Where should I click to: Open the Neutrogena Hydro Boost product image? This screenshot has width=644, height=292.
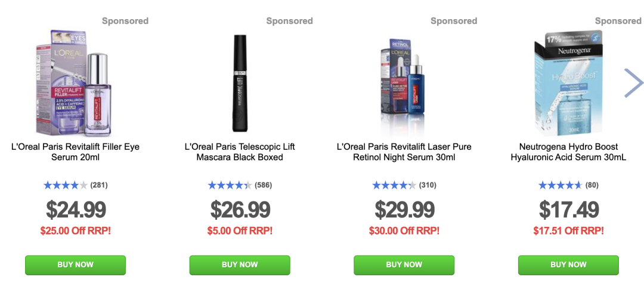(568, 82)
